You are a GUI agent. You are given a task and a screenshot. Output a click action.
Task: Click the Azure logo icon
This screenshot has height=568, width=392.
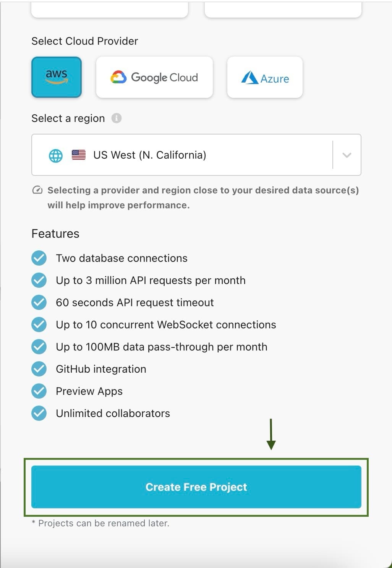249,78
